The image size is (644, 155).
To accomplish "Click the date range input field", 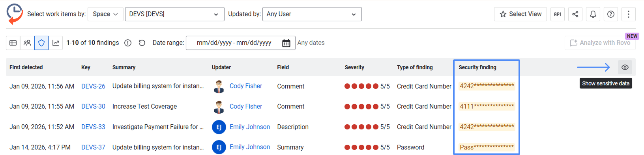I will point(240,43).
